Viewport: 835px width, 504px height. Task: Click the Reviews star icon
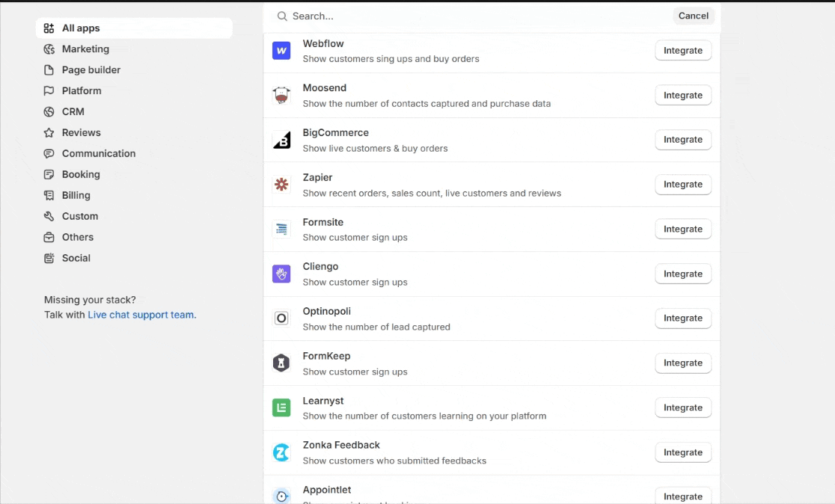click(49, 132)
